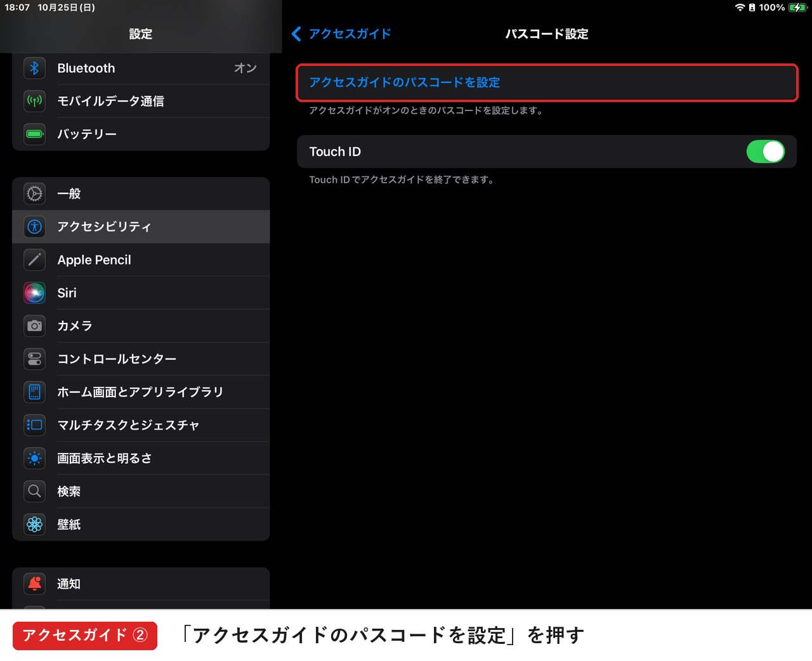Tap the Control Center switches icon

pyautogui.click(x=35, y=359)
